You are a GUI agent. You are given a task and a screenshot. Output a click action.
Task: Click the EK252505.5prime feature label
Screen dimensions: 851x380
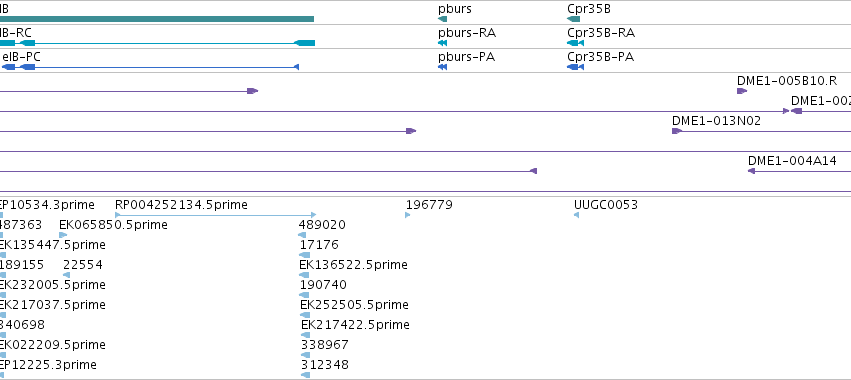pos(354,305)
